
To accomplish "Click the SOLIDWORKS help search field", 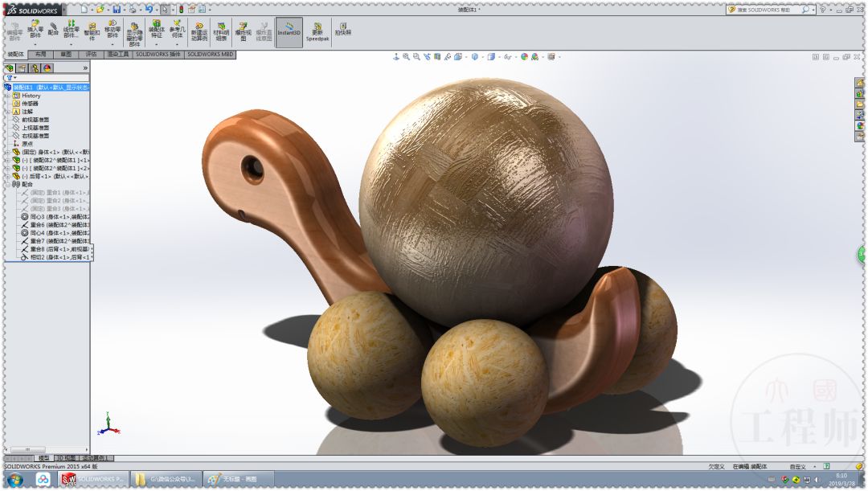I will click(764, 10).
